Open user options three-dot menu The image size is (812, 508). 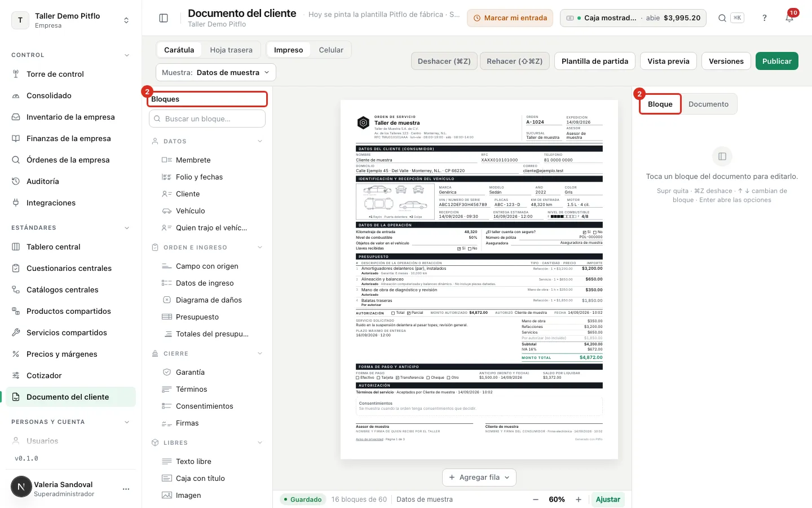[126, 489]
